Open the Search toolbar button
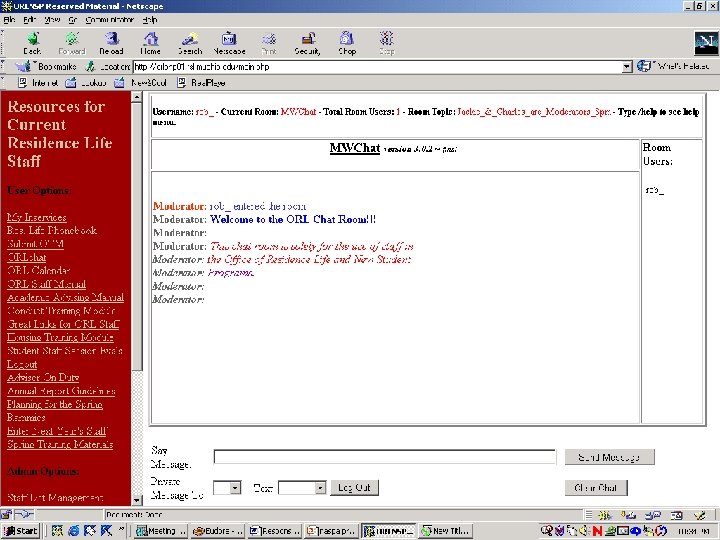Screen dimensions: 720x540 click(x=190, y=44)
